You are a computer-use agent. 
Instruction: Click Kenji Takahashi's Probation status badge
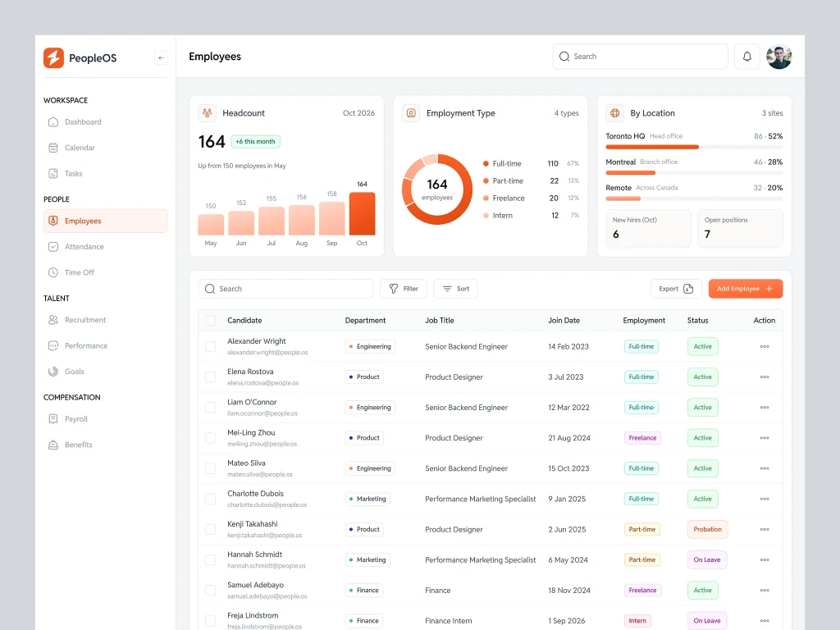click(707, 529)
